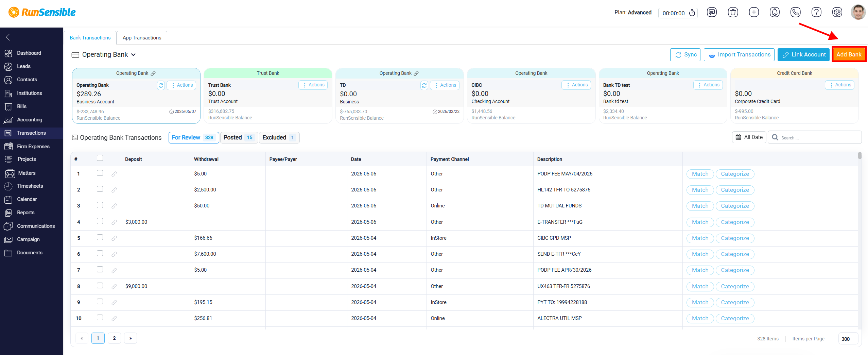The width and height of the screenshot is (868, 355).
Task: Show the Excluded transactions tab
Action: click(279, 137)
